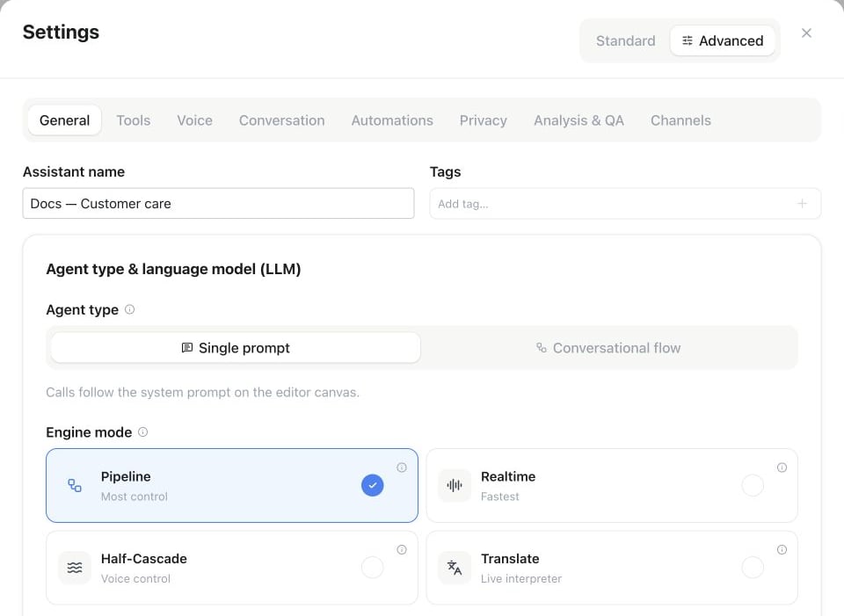Switch to the Channels tab
Screen dimensions: 844x616
pyautogui.click(x=680, y=120)
